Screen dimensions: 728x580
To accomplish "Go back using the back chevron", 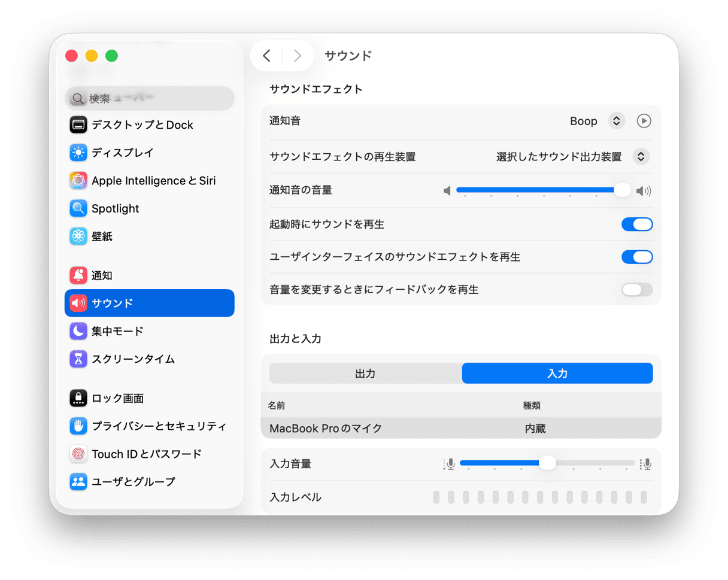I will coord(267,56).
